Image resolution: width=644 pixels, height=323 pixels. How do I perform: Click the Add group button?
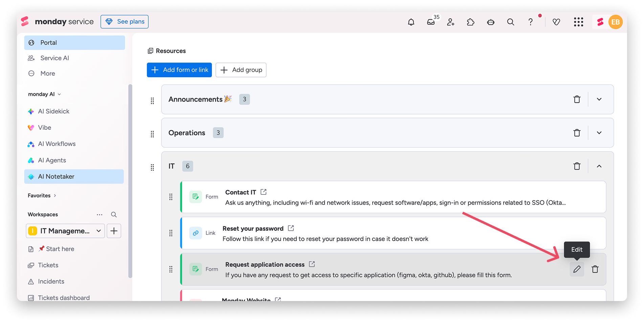241,70
